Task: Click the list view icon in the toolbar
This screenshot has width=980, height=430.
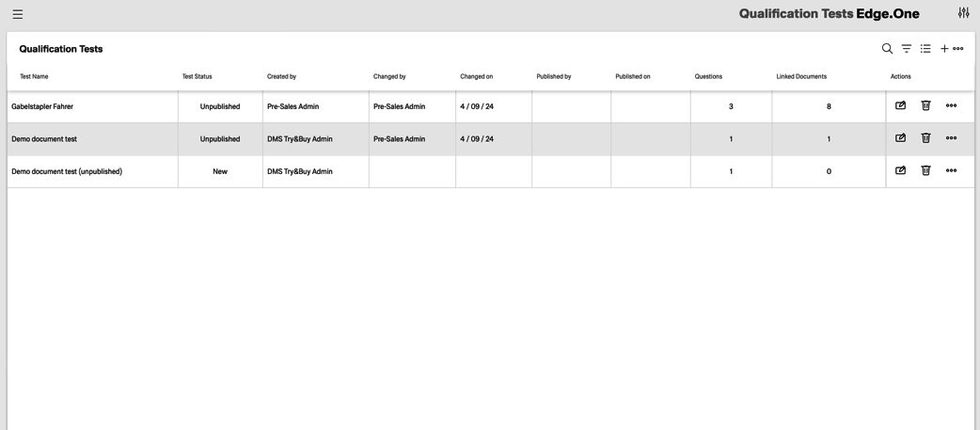Action: coord(925,49)
